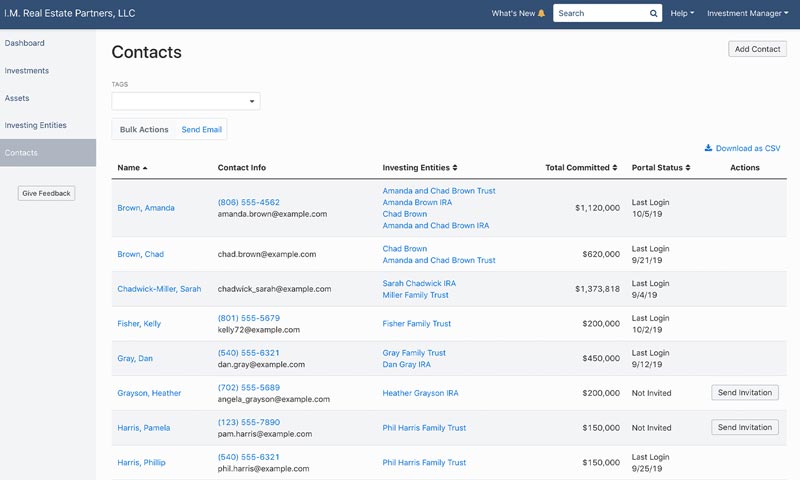Click the Add Contact button
This screenshot has width=800, height=480.
757,49
